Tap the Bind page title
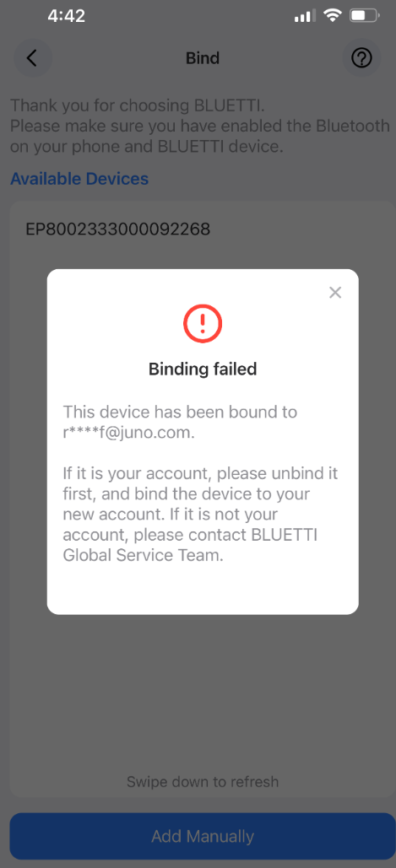Image resolution: width=396 pixels, height=868 pixels. coord(203,57)
